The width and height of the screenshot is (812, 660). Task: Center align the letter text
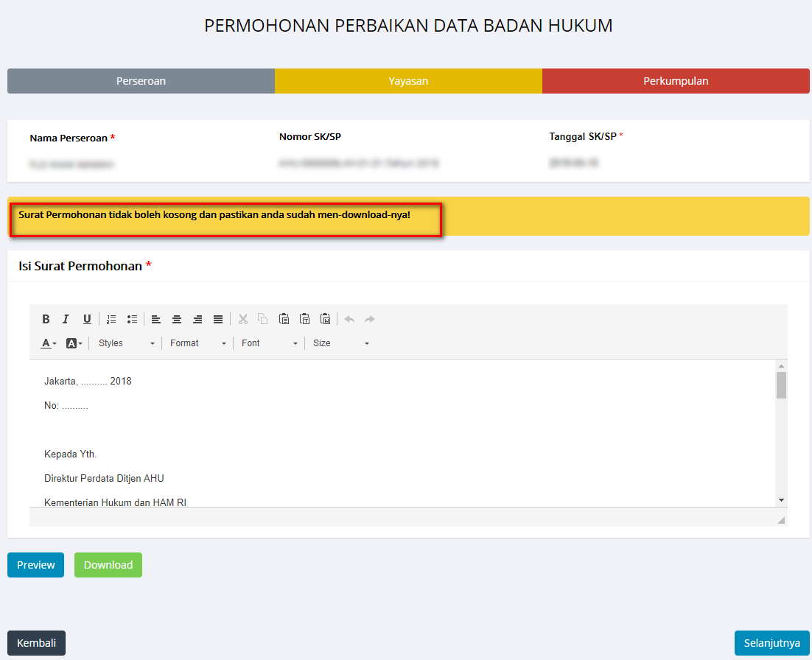(177, 319)
